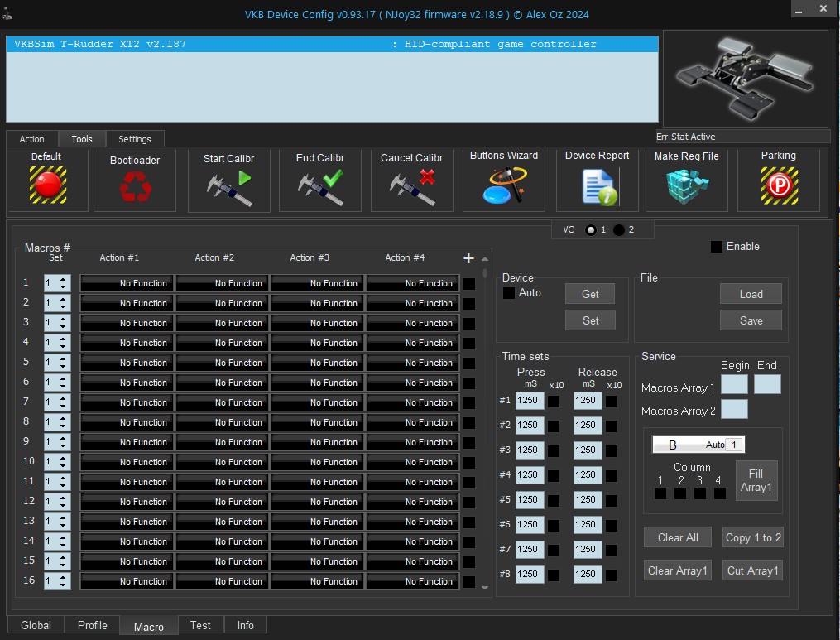
Task: Toggle the checkbox at end of macro row 1
Action: click(469, 283)
